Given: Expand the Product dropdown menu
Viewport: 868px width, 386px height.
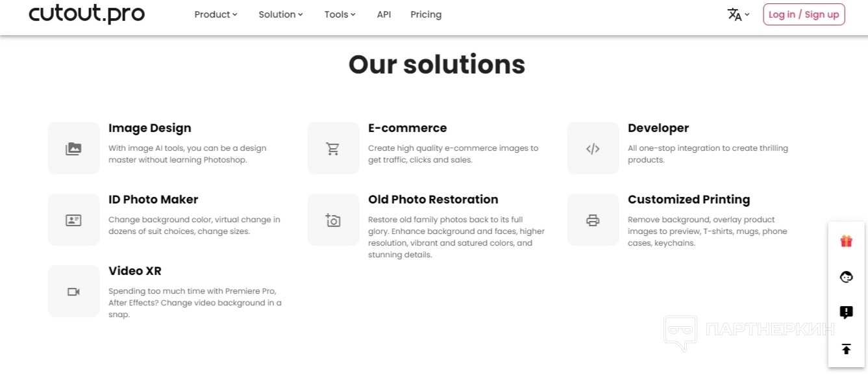Looking at the screenshot, I should (216, 14).
